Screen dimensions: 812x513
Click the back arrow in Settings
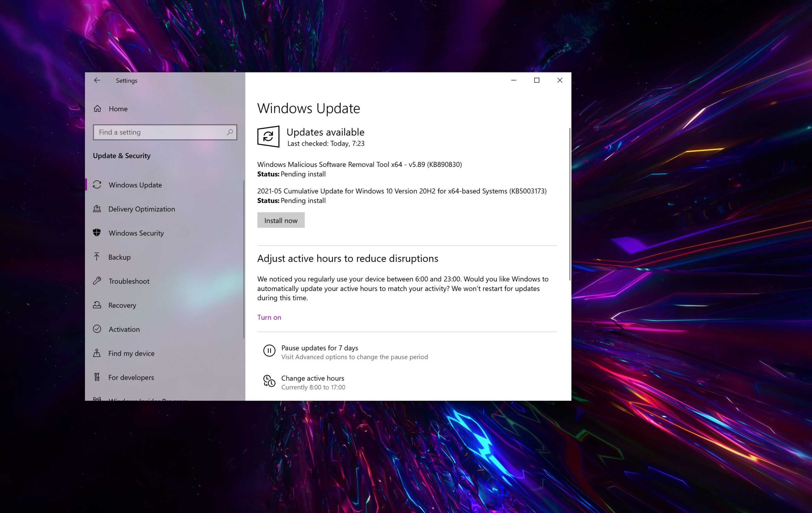pos(97,80)
